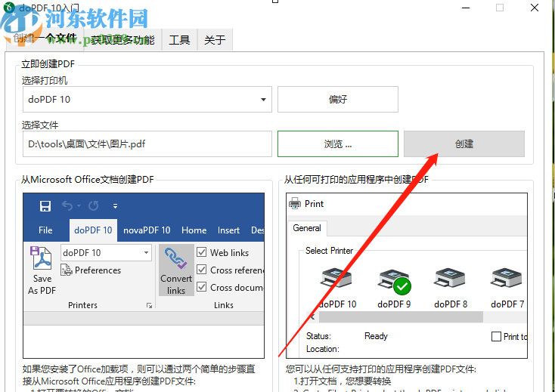Toggle the Web links checkbox
Image resolution: width=555 pixels, height=392 pixels.
(x=202, y=252)
